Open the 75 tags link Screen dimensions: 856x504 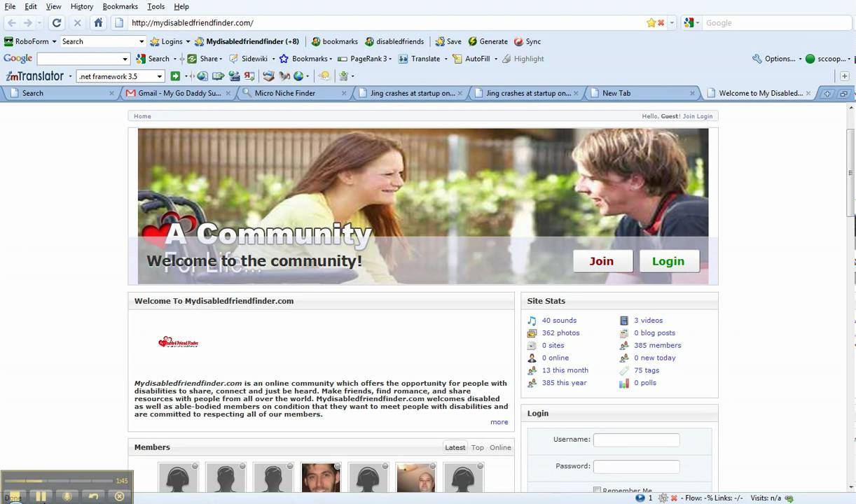[x=647, y=370]
